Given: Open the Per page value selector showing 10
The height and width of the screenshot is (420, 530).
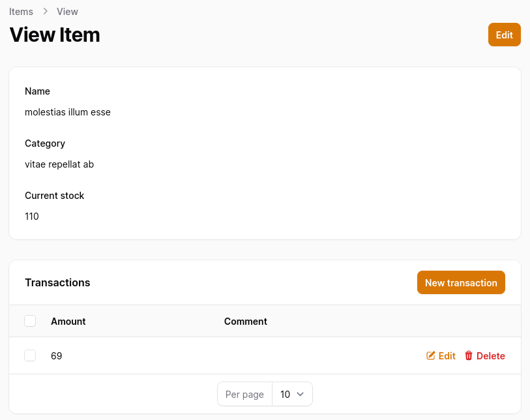Looking at the screenshot, I should click(291, 394).
